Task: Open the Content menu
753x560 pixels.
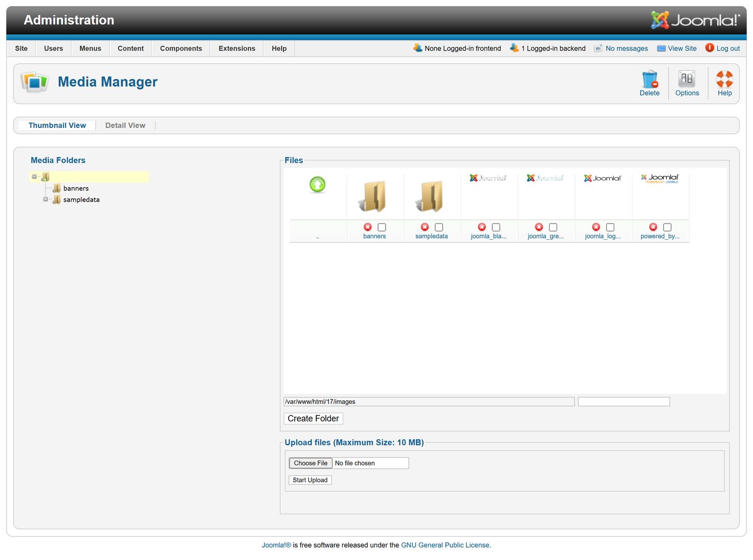Action: tap(131, 48)
